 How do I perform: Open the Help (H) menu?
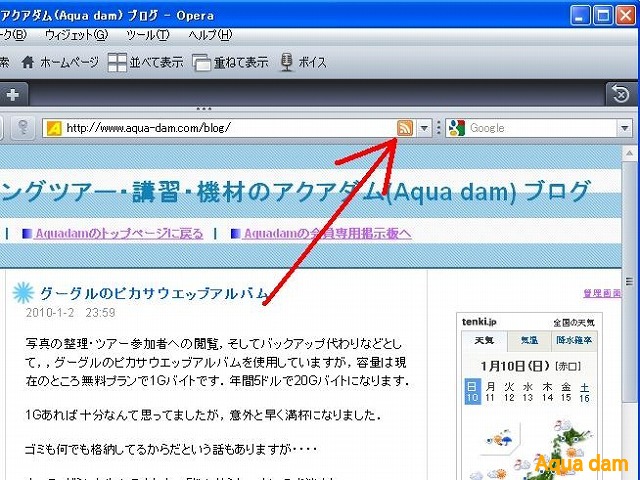pos(210,36)
